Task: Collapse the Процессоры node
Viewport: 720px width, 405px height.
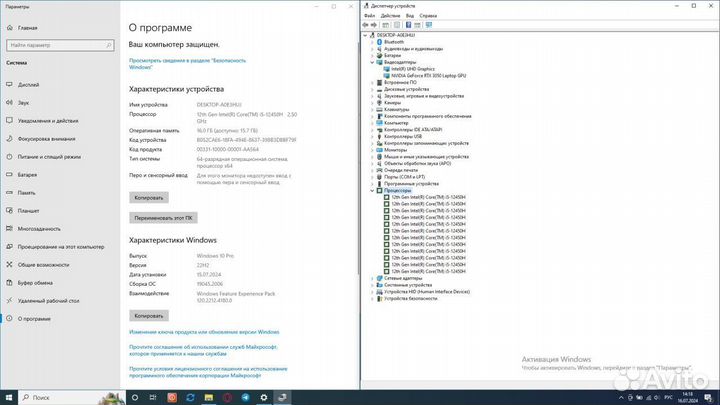Action: (x=372, y=191)
